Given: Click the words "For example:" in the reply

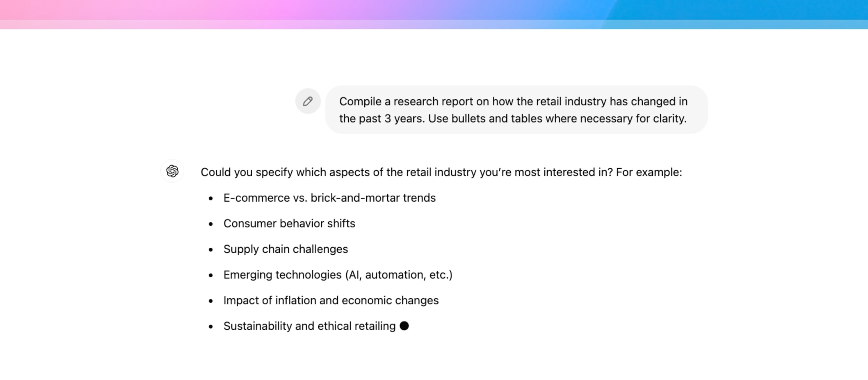Looking at the screenshot, I should pos(649,172).
